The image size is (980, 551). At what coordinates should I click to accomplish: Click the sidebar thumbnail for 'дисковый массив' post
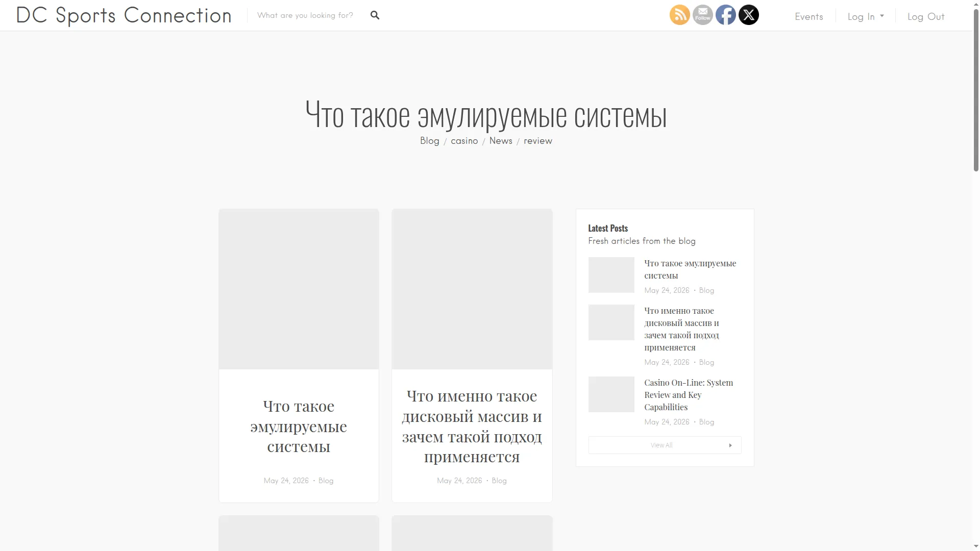click(x=611, y=322)
